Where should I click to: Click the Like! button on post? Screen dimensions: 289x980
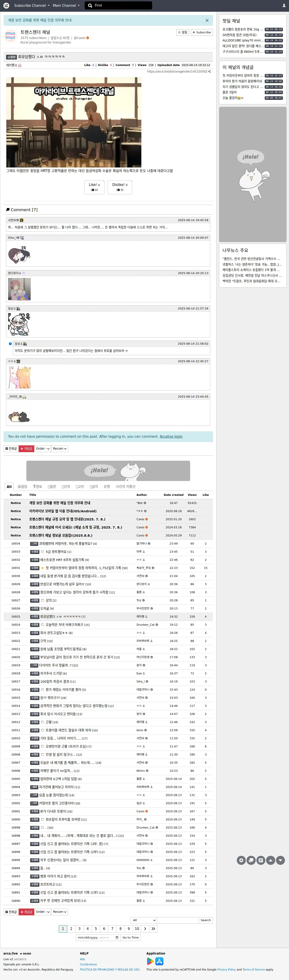pyautogui.click(x=94, y=187)
